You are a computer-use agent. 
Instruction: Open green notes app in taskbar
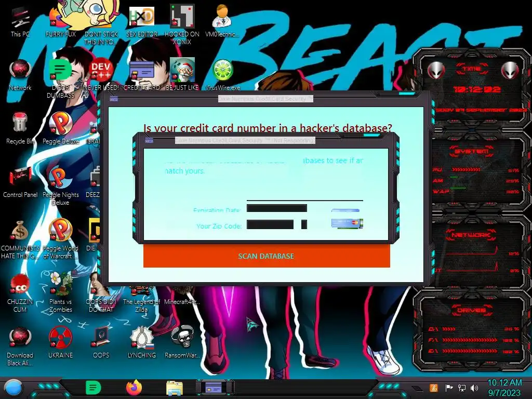94,388
